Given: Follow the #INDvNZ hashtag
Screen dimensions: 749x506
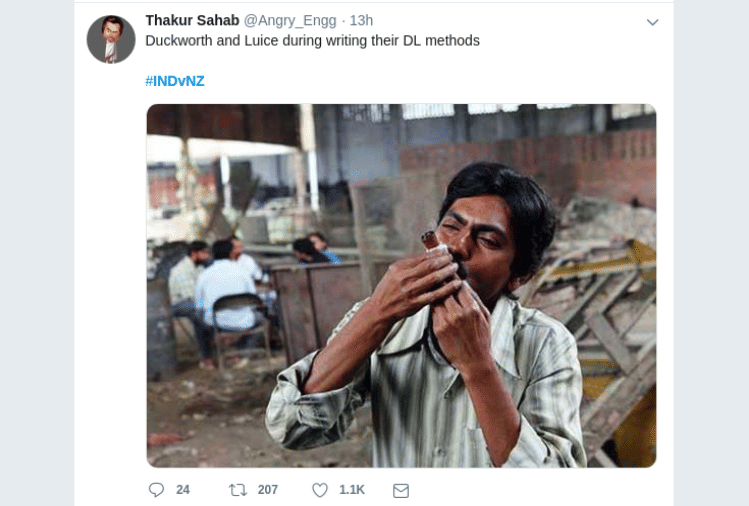Looking at the screenshot, I should click(x=174, y=80).
